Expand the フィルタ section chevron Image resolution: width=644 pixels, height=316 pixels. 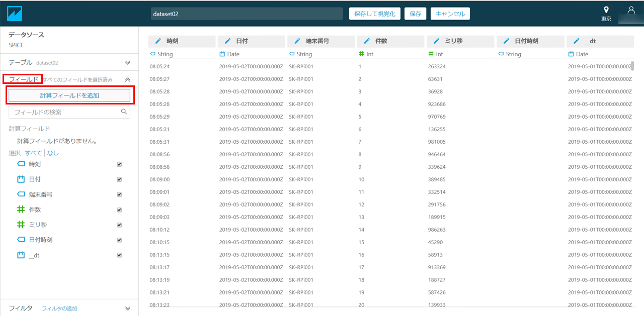click(128, 308)
